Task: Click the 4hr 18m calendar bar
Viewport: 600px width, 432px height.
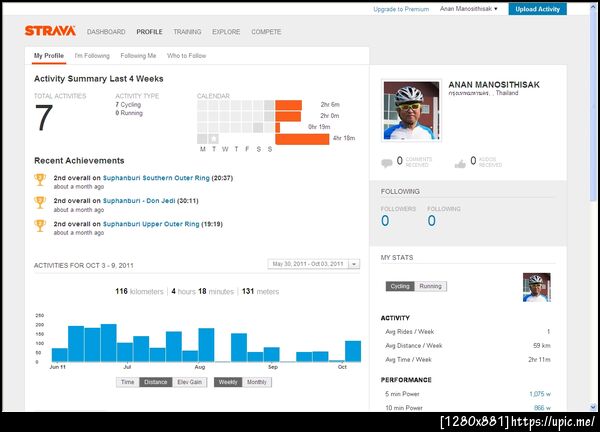Action: [302, 139]
